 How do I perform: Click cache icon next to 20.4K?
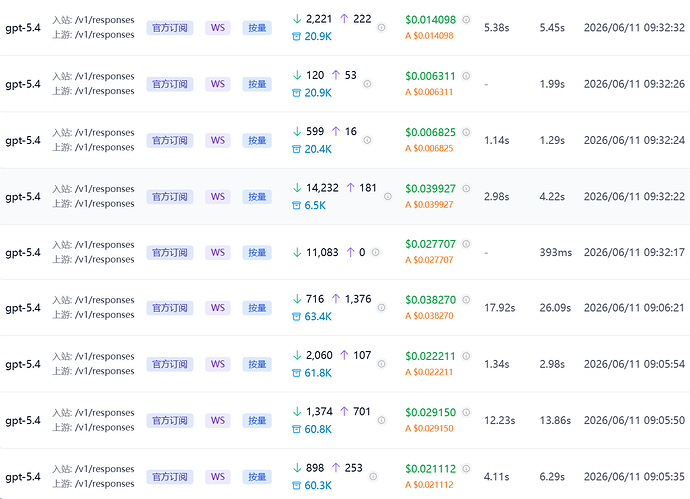coord(297,149)
